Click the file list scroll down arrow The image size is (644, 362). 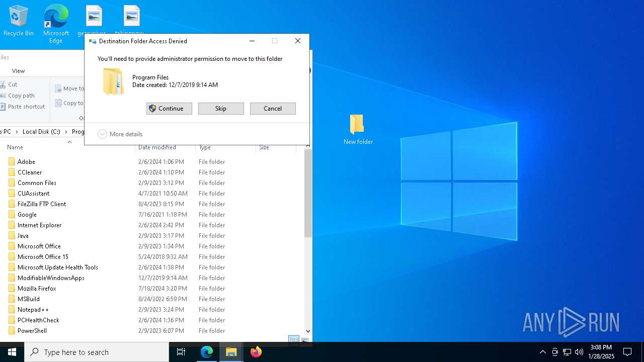click(x=308, y=331)
